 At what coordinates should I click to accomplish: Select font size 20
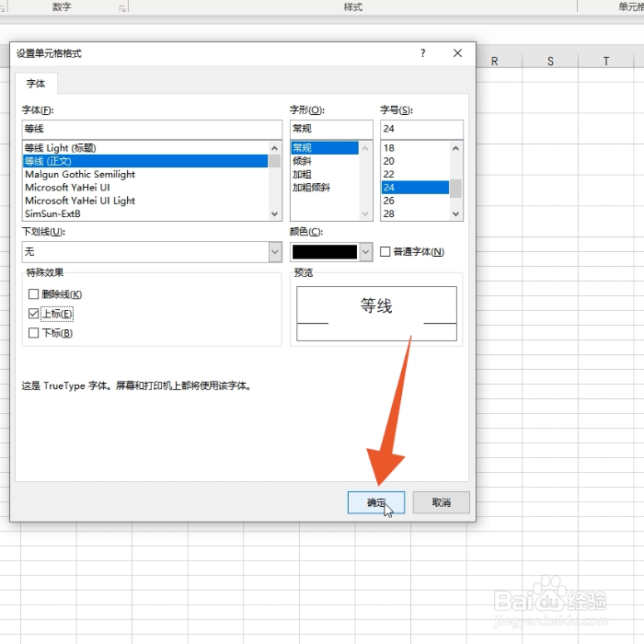pos(415,161)
